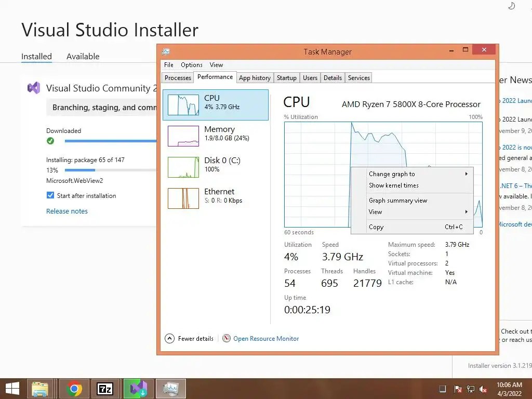
Task: Select the Ethernet performance panel
Action: (x=216, y=198)
